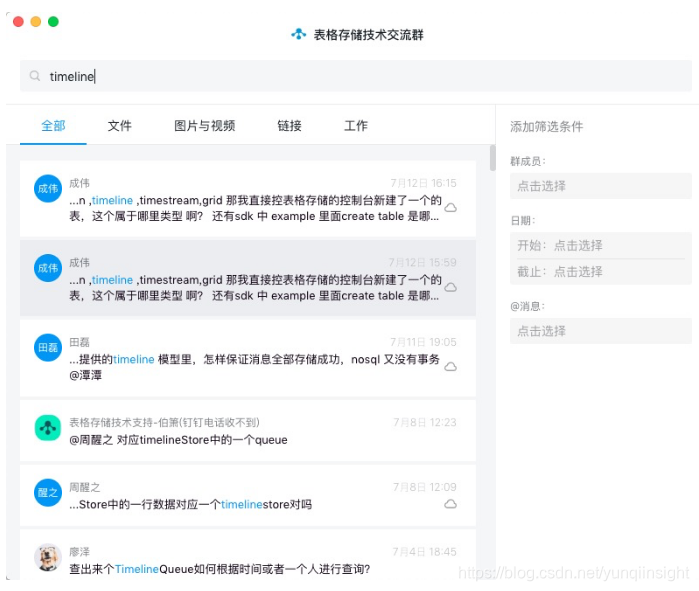The image size is (699, 591).
Task: Choose the 开始 date field
Action: pyautogui.click(x=600, y=245)
